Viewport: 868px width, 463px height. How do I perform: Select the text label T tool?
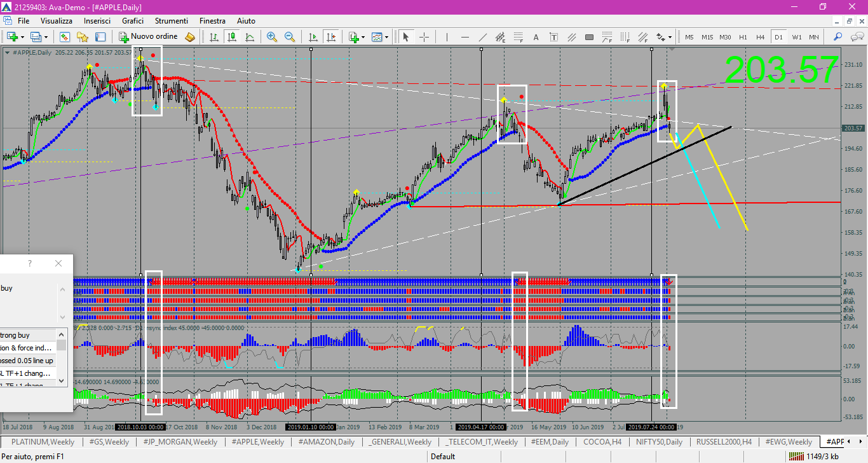(x=554, y=36)
